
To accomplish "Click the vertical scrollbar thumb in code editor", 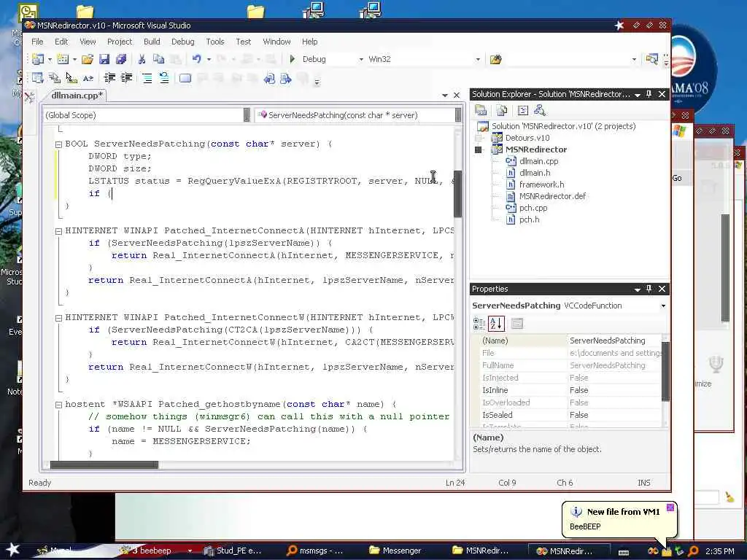I will (458, 192).
